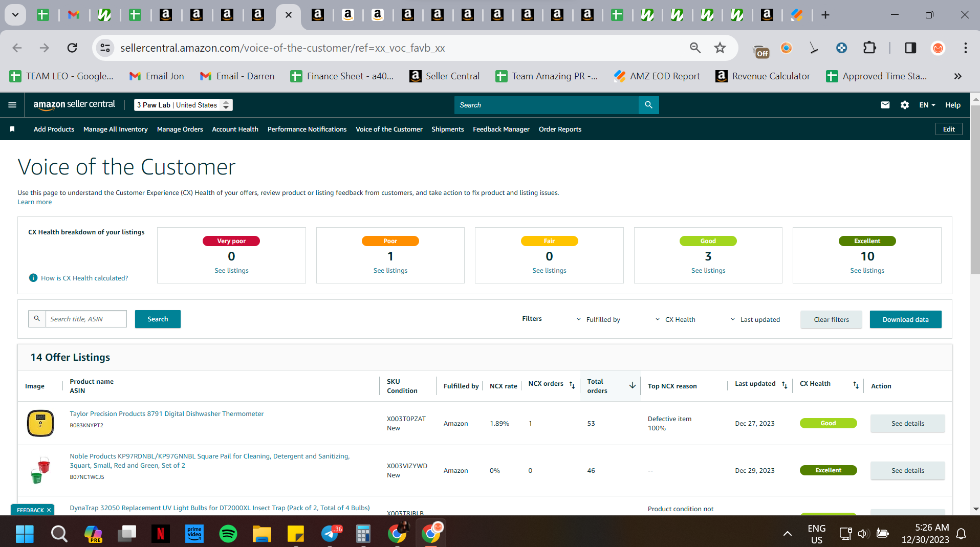Screen dimensions: 980x547
Task: Open the AMZ EOD Report bookmark
Action: click(657, 76)
